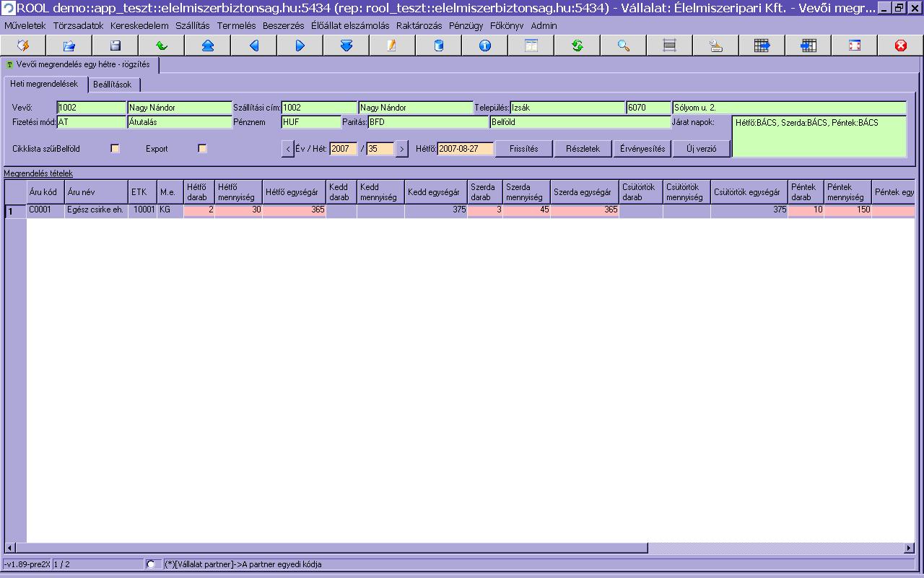Click the red X toolbar icon
Viewport: 924px width, 578px height.
click(900, 46)
